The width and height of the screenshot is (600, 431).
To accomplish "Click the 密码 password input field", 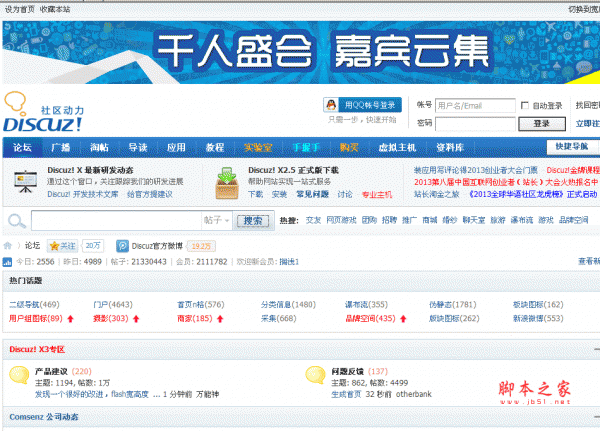I will (x=475, y=124).
